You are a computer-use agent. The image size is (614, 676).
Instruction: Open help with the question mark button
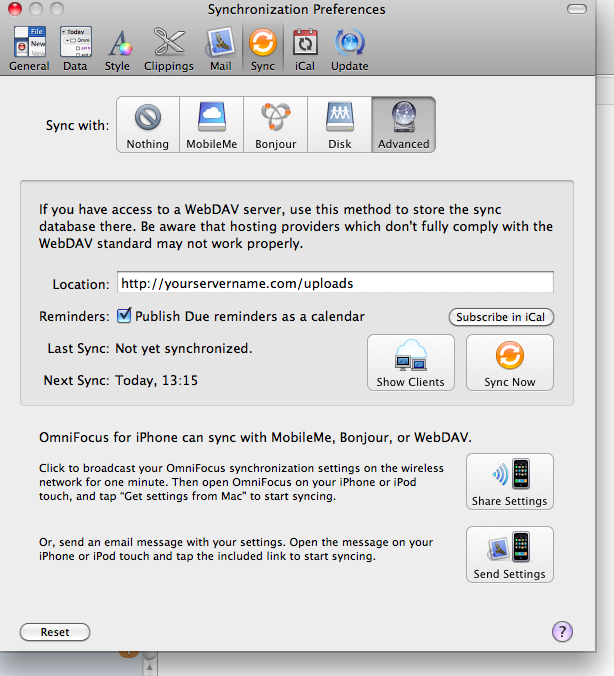click(562, 631)
